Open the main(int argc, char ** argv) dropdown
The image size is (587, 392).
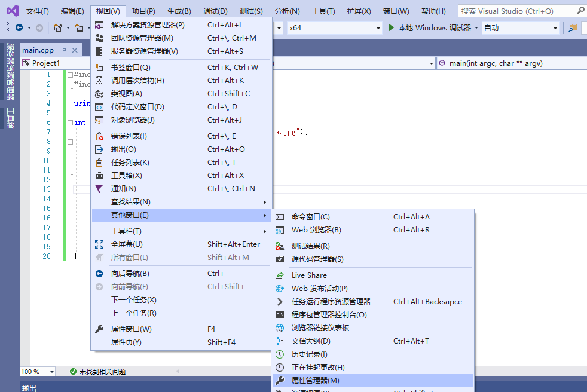(x=512, y=63)
